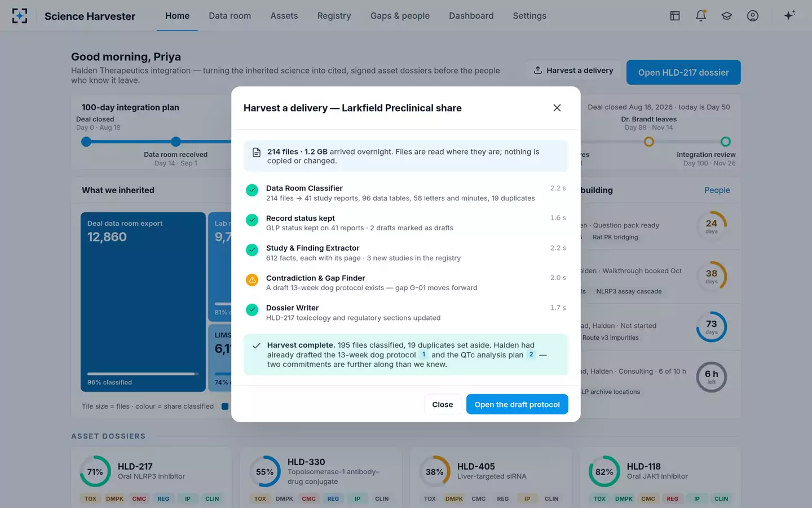Click the Contradiction & Gap Finder warning icon
The height and width of the screenshot is (508, 812).
pyautogui.click(x=252, y=280)
